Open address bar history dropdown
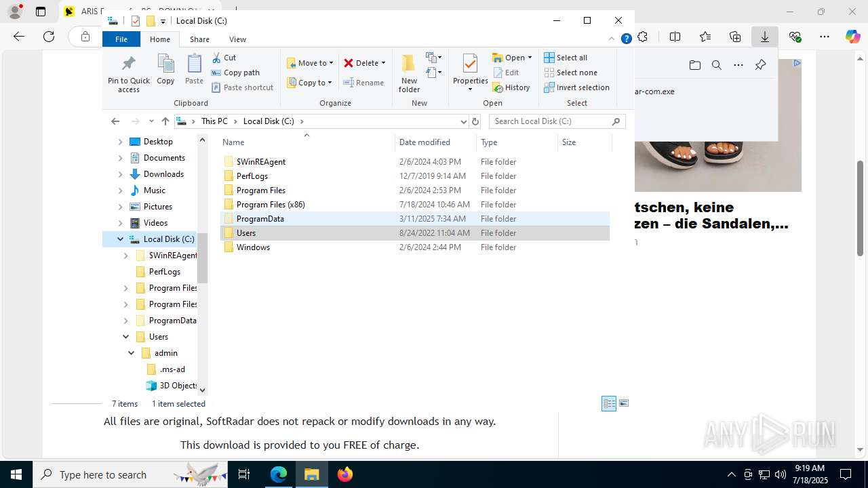 tap(464, 121)
